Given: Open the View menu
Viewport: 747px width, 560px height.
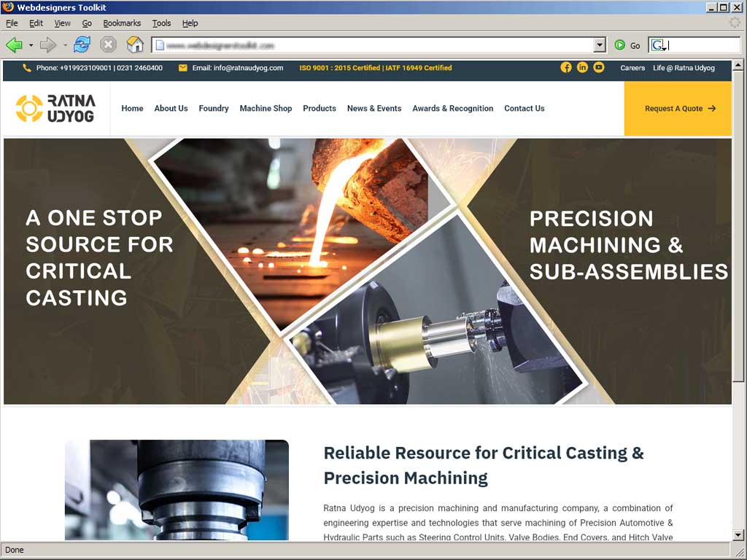Looking at the screenshot, I should pos(62,23).
